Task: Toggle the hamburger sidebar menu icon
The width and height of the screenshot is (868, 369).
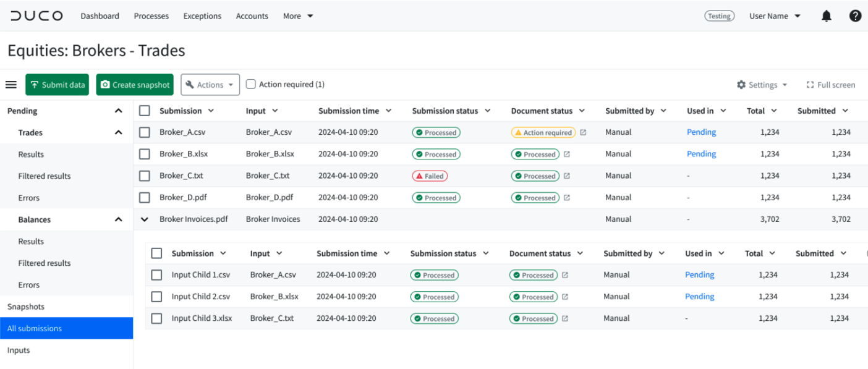Action: pyautogui.click(x=11, y=85)
